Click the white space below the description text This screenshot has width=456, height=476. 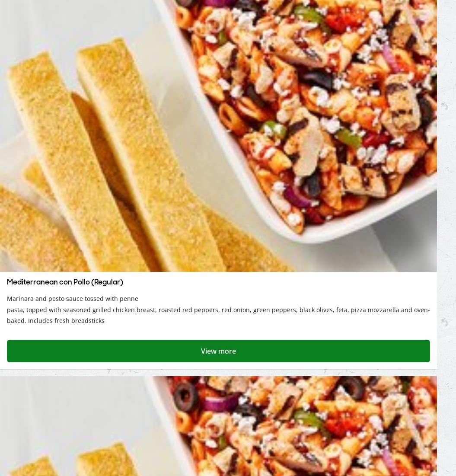218,332
